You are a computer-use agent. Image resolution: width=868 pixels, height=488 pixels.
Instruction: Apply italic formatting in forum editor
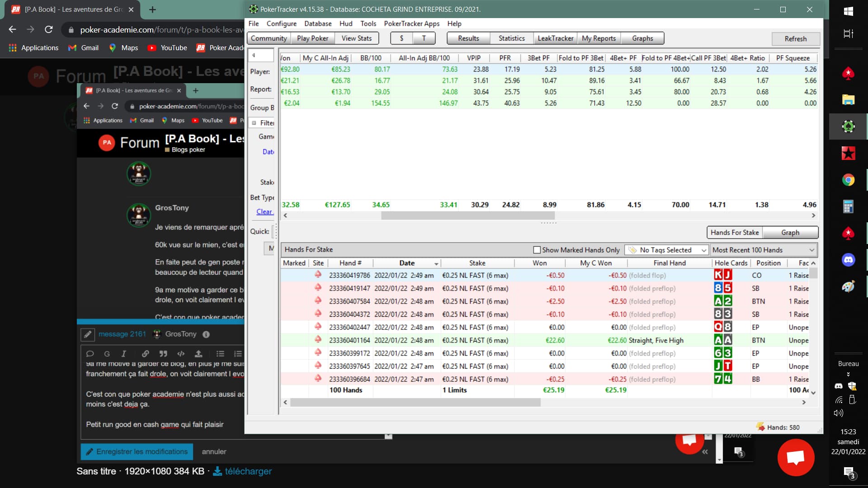click(123, 354)
